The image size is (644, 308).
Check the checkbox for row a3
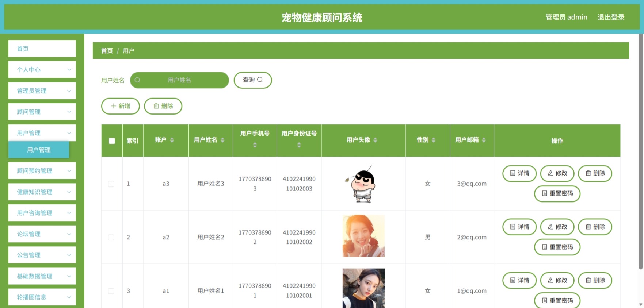click(x=111, y=184)
